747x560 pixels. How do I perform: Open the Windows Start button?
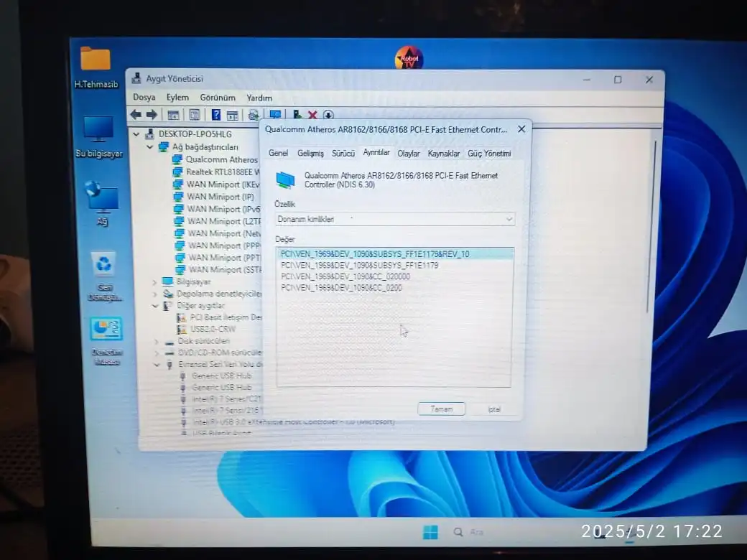pos(430,532)
